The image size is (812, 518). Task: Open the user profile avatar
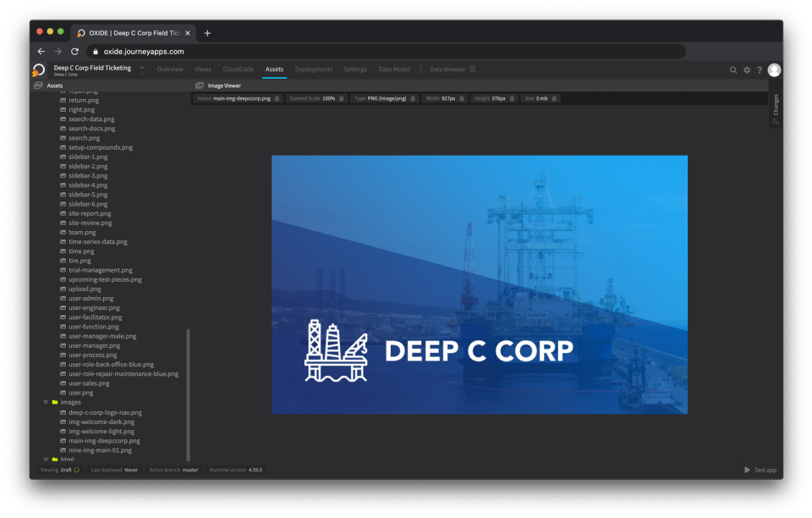[774, 70]
